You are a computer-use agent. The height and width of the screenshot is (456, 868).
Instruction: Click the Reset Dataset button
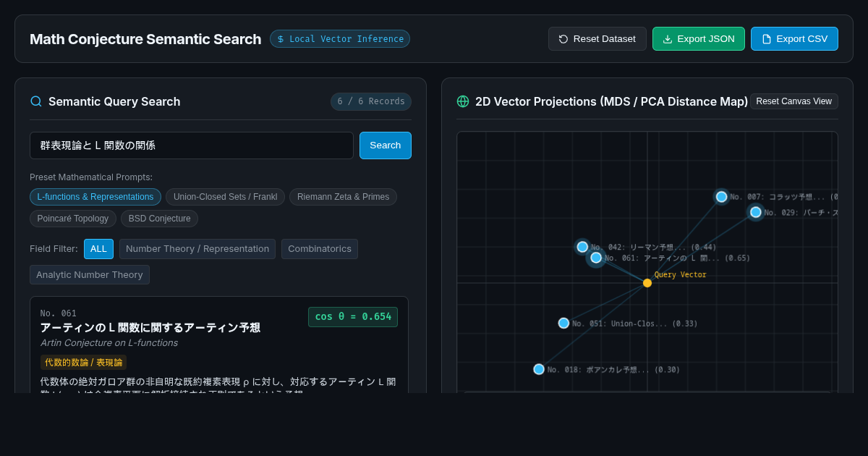(x=597, y=39)
